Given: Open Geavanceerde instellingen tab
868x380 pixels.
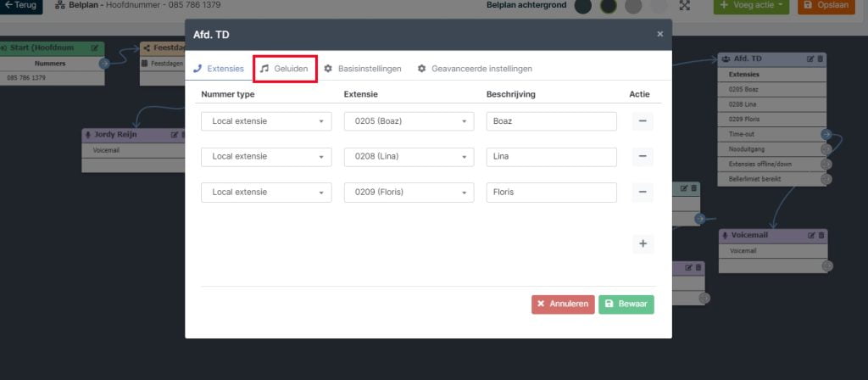Looking at the screenshot, I should point(475,69).
